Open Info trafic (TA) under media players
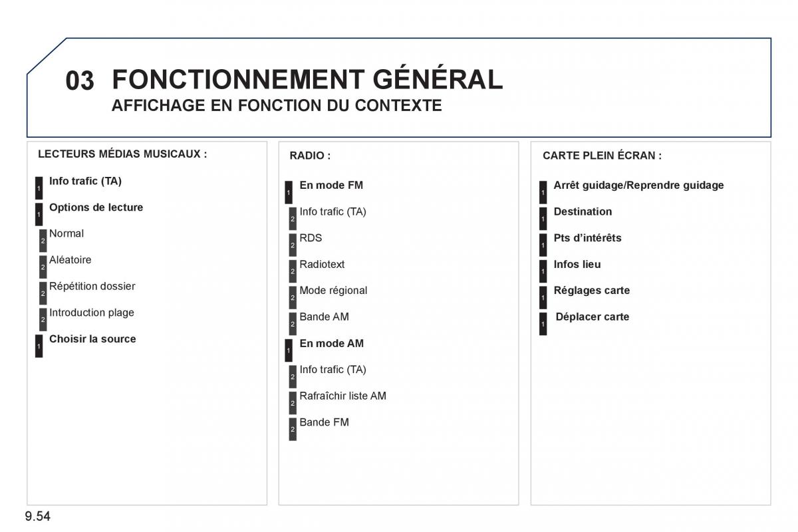This screenshot has height=532, width=798. tap(85, 181)
